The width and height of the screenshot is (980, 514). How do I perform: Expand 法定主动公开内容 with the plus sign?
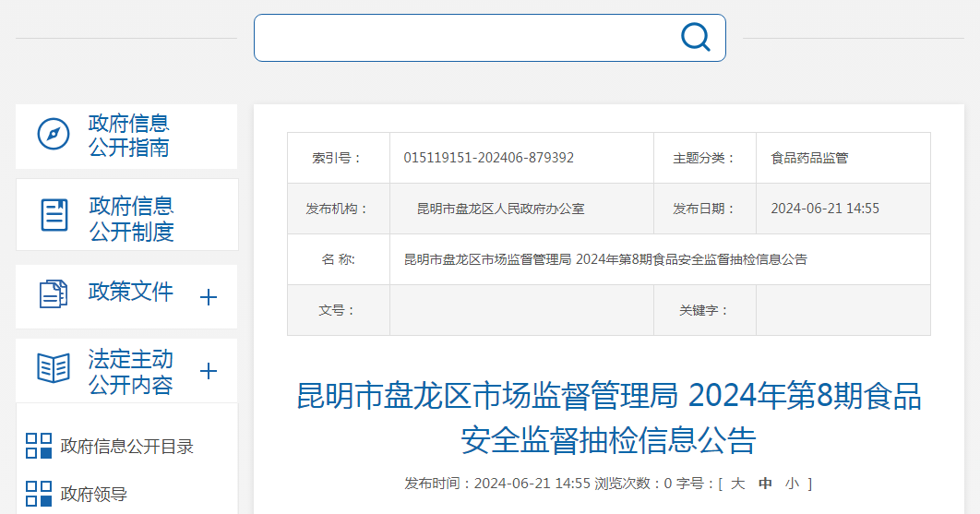[x=209, y=371]
